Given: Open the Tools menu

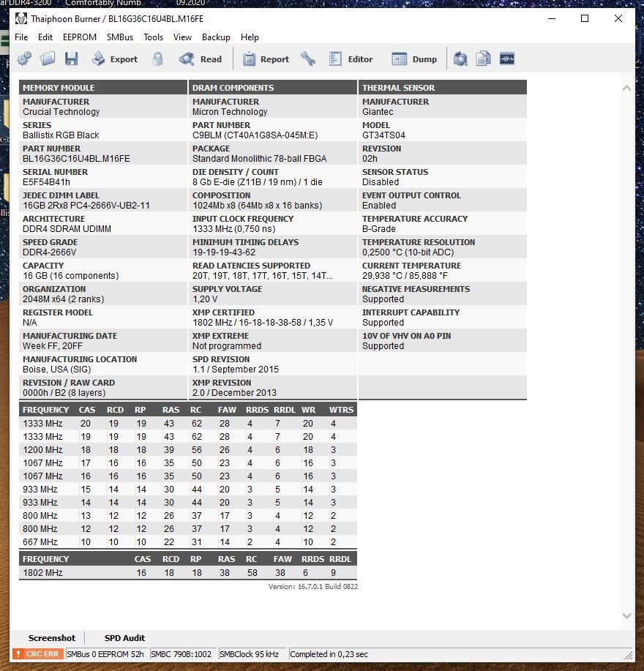Looking at the screenshot, I should [x=153, y=37].
